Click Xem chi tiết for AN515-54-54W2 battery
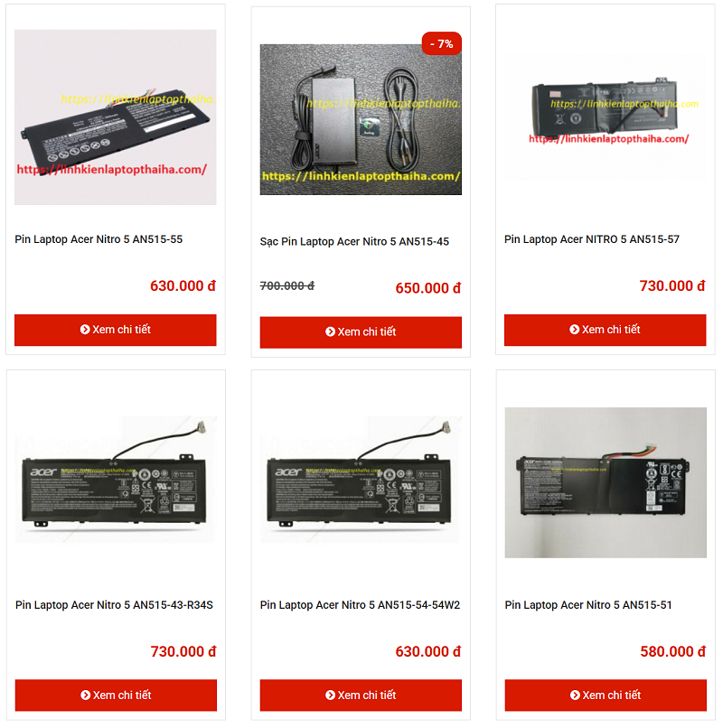This screenshot has height=728, width=723. (361, 695)
